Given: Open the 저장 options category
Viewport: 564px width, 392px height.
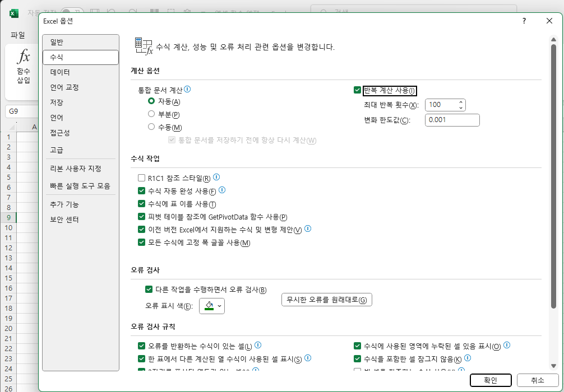Looking at the screenshot, I should coord(81,102).
